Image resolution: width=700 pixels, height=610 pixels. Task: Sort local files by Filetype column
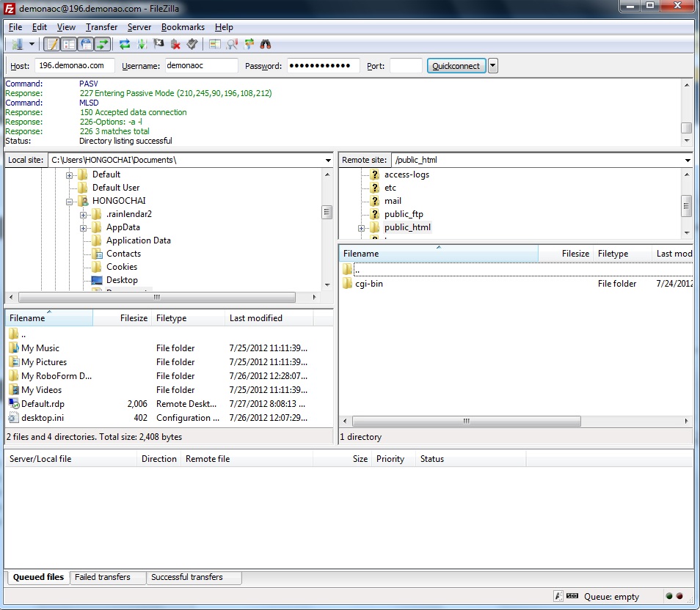(188, 318)
